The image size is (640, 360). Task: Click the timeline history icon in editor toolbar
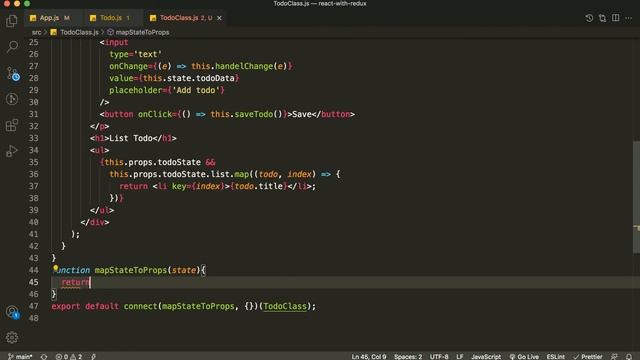pos(589,18)
